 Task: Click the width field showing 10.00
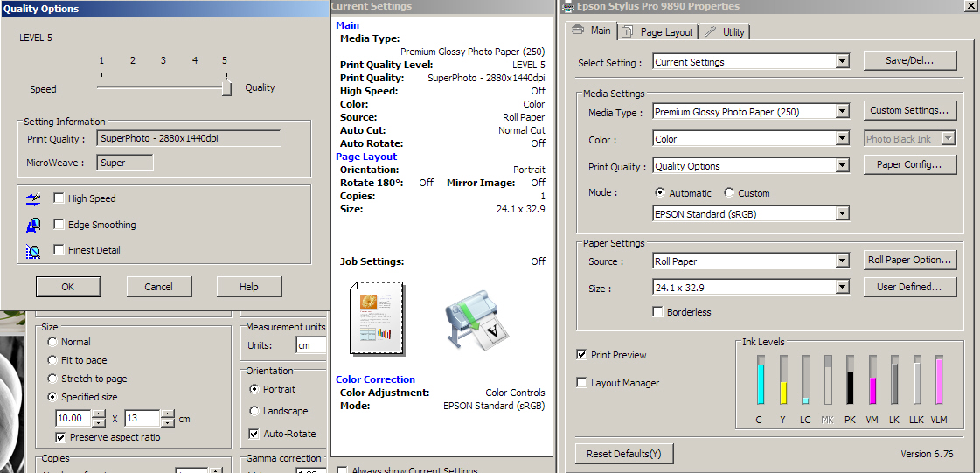(70, 419)
